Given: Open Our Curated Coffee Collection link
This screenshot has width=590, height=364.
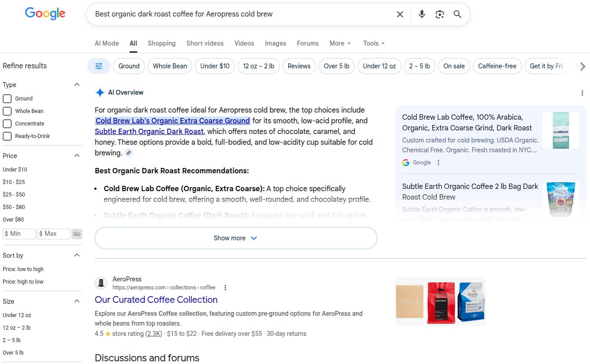Looking at the screenshot, I should pyautogui.click(x=156, y=300).
